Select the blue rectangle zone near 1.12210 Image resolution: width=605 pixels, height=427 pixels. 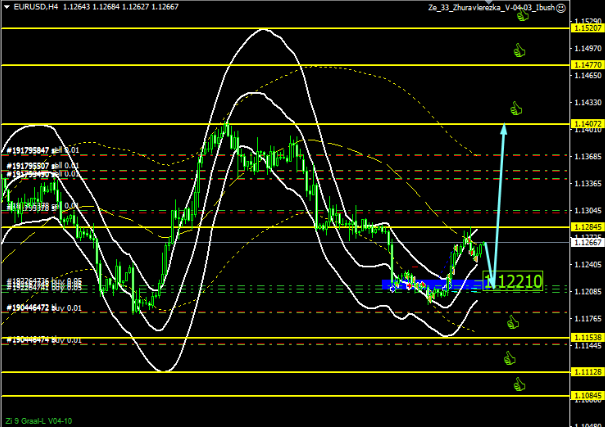click(430, 285)
